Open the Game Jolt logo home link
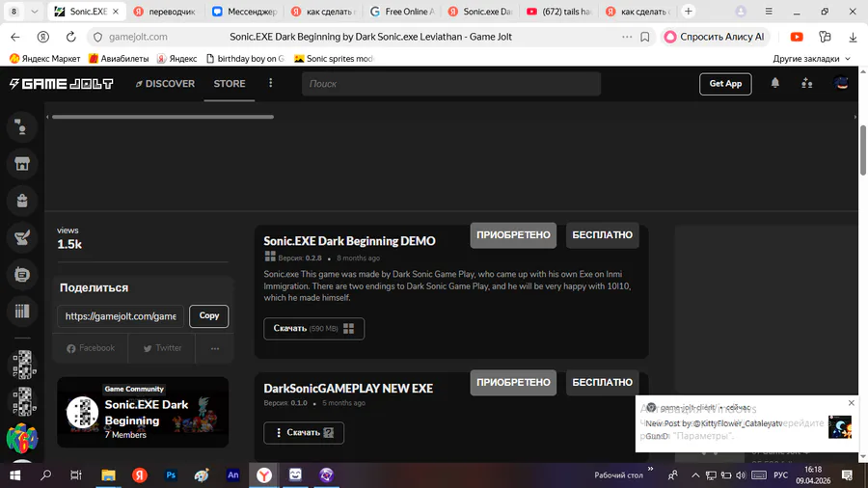Image resolution: width=868 pixels, height=488 pixels. tap(62, 84)
